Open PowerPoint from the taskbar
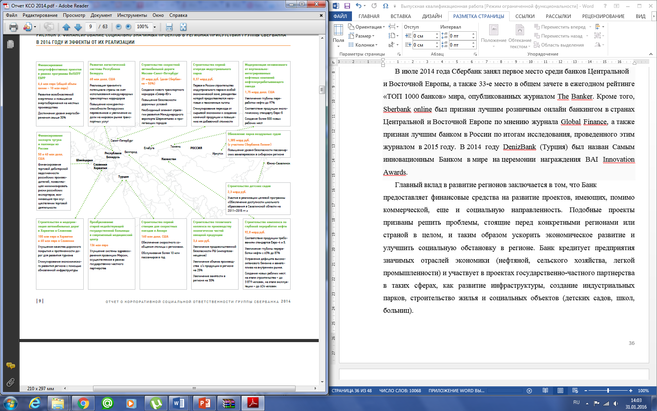The width and height of the screenshot is (657, 411). 205,403
